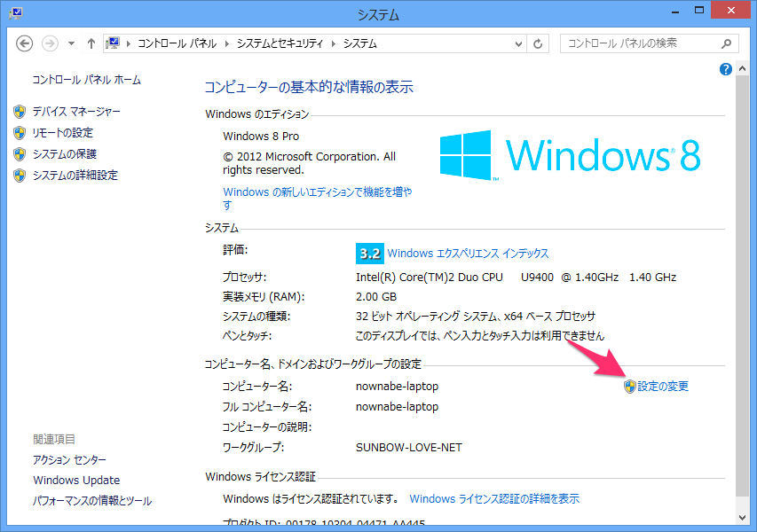Click the computer icon in the address bar
This screenshot has height=532, width=757.
coord(114,43)
